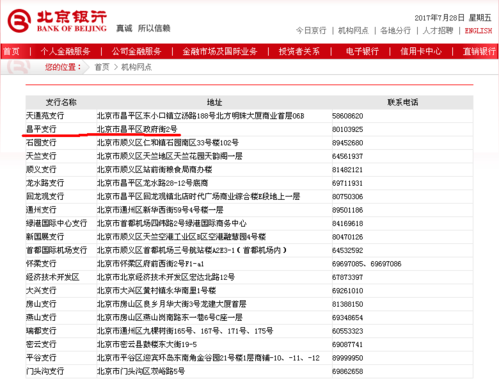Select 怀柔支行 branch name

pos(41,264)
